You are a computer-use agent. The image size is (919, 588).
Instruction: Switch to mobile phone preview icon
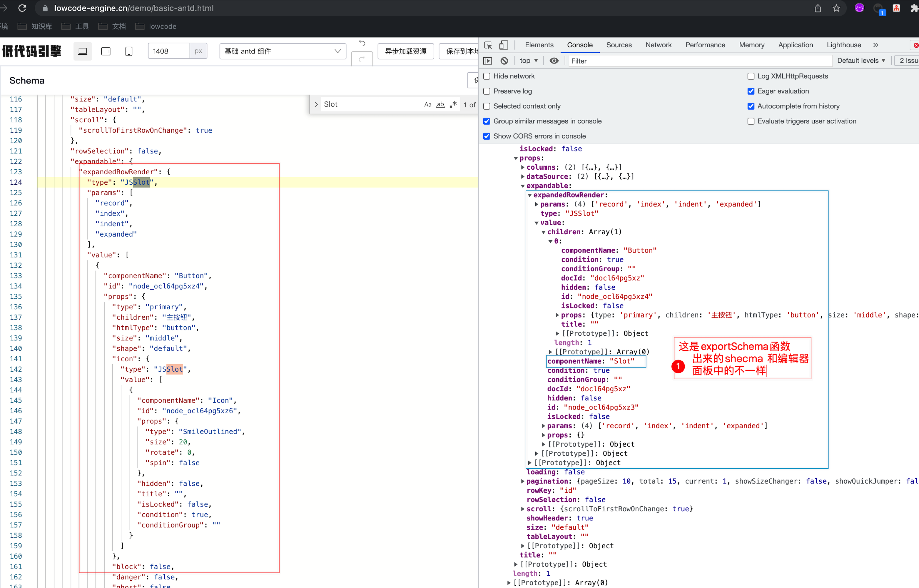pos(129,51)
